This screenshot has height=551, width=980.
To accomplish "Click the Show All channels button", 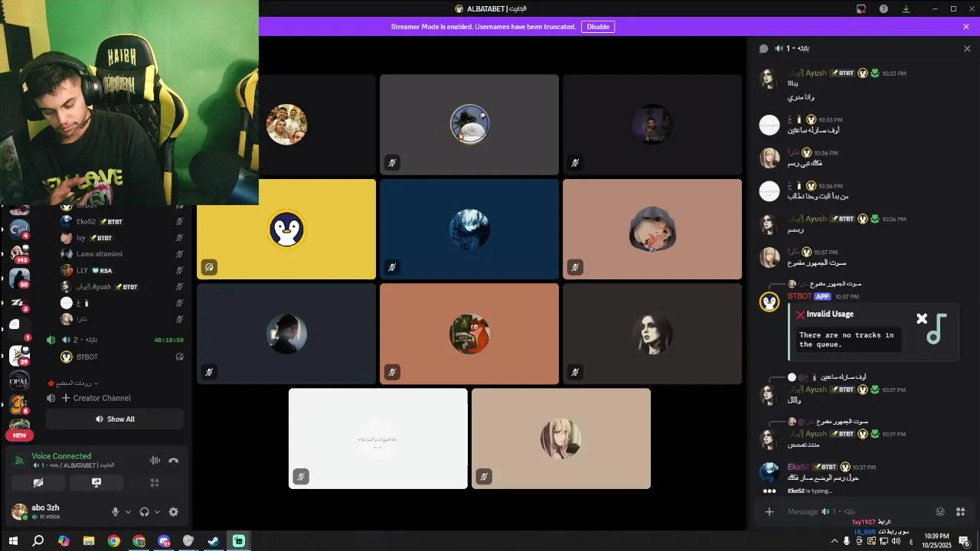I will pos(115,419).
